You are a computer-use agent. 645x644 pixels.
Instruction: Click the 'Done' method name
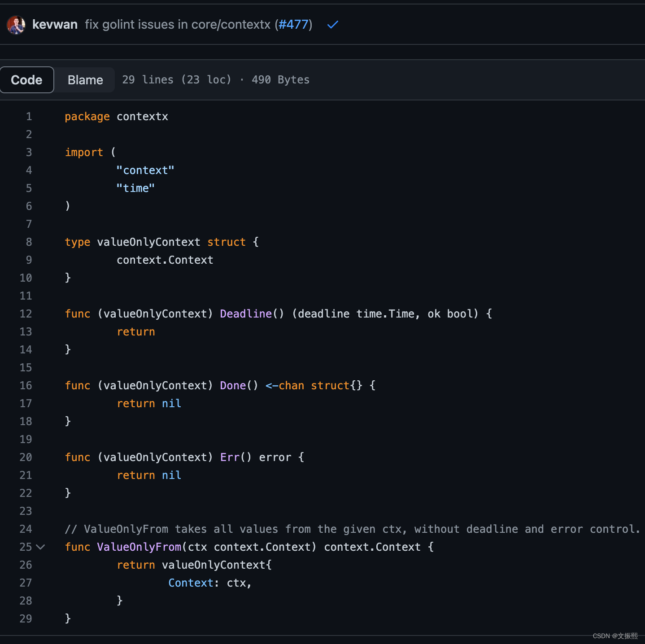233,386
